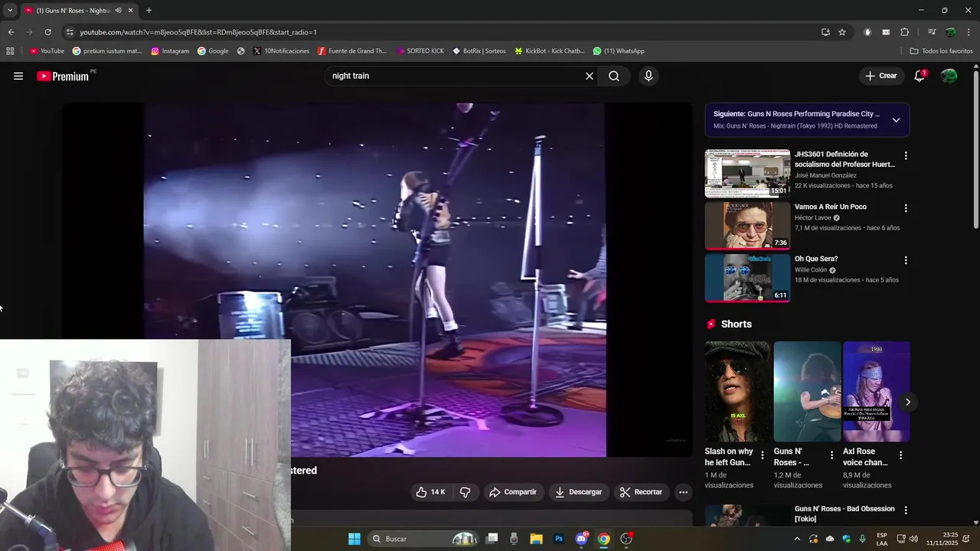Click the address bar URL
The height and width of the screenshot is (551, 980).
[198, 32]
